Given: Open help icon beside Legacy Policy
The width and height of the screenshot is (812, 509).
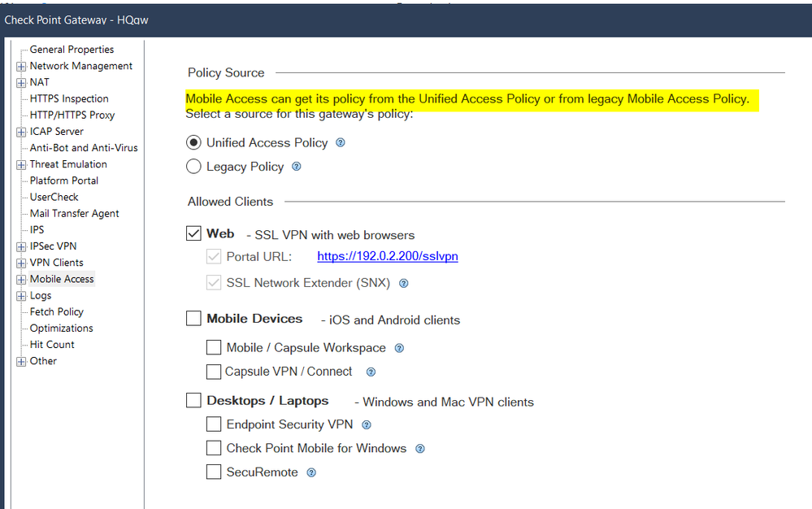Looking at the screenshot, I should 296,166.
